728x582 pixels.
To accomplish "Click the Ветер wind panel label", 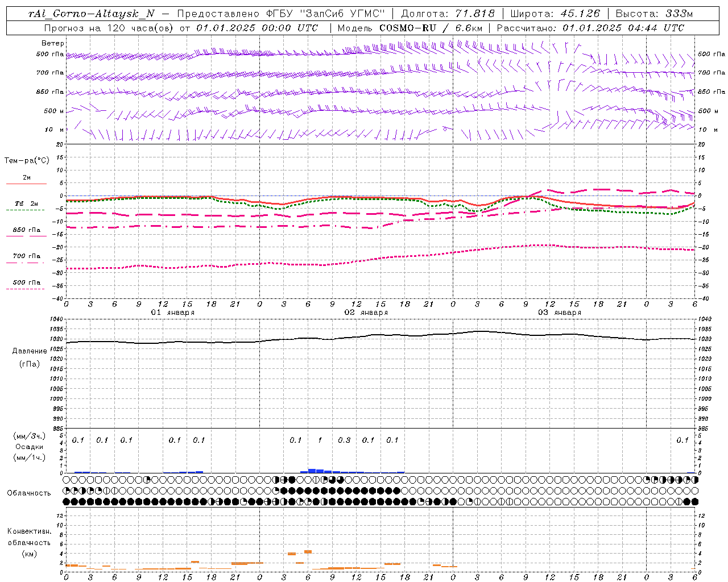I will [53, 43].
